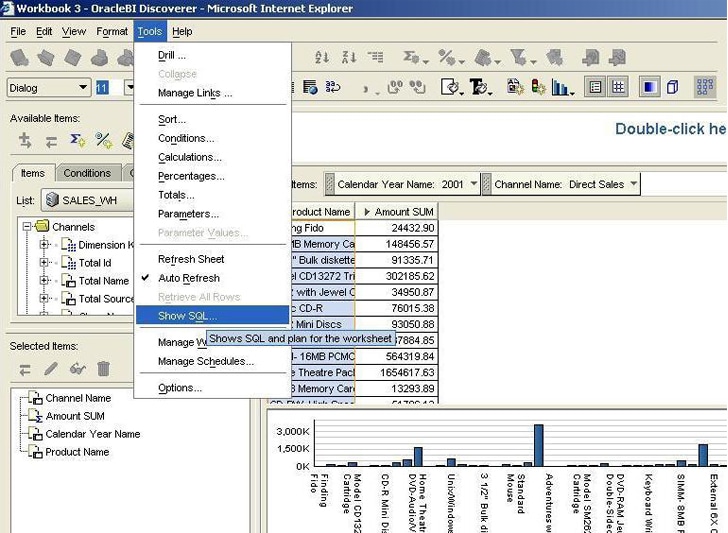
Task: Click the add-to-worksheet arrow icon under Available Items
Action: click(x=25, y=140)
